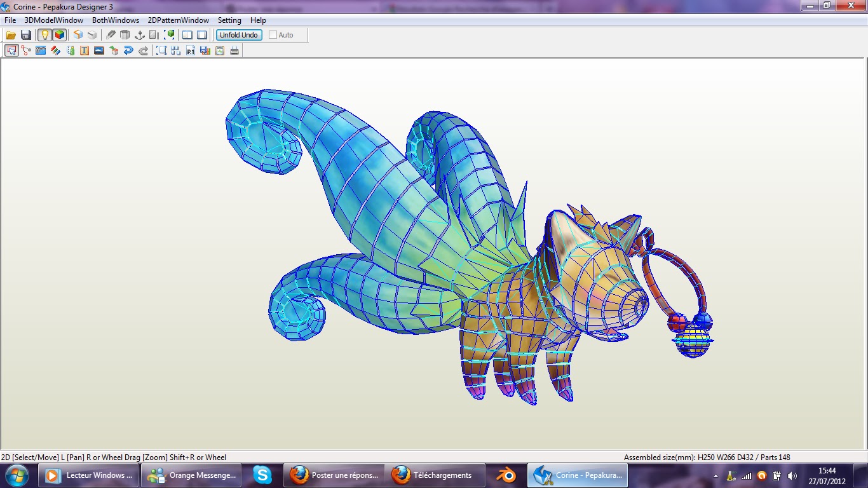The image size is (868, 488).
Task: Click the battery power plug tray icon
Action: pos(776,475)
